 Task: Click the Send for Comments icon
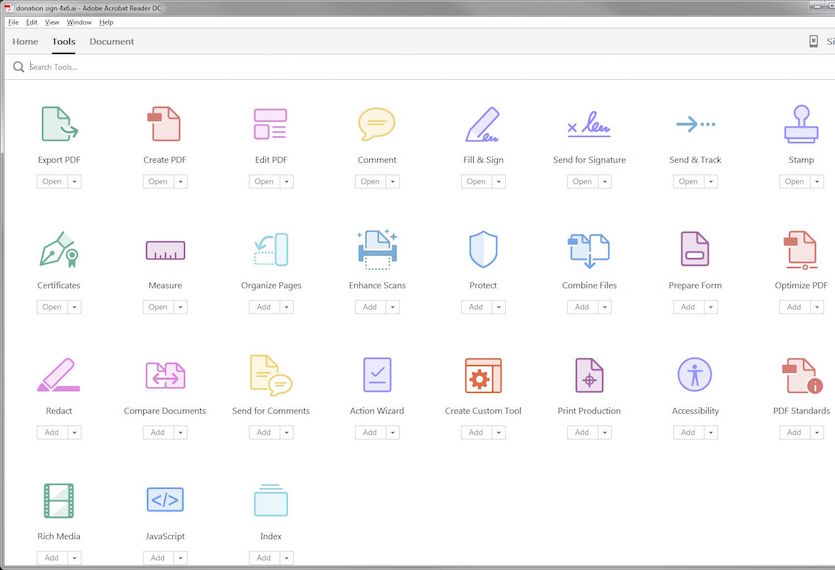coord(271,375)
